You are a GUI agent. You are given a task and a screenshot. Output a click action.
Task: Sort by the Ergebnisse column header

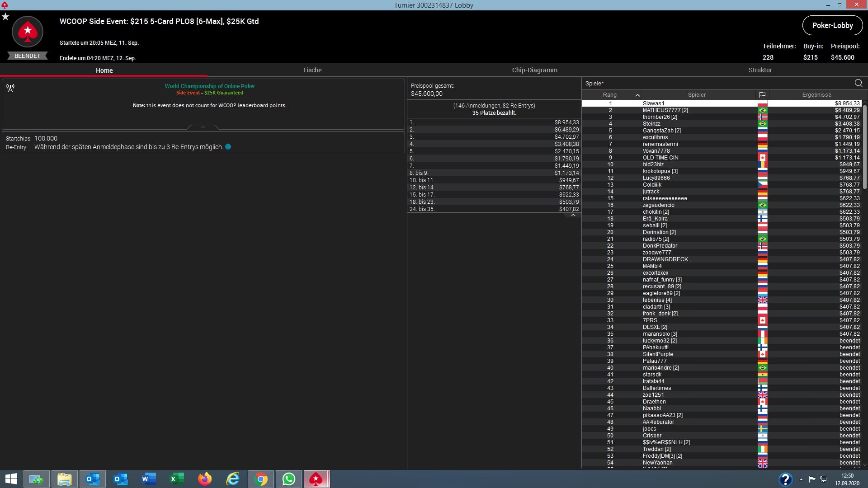[x=816, y=95]
